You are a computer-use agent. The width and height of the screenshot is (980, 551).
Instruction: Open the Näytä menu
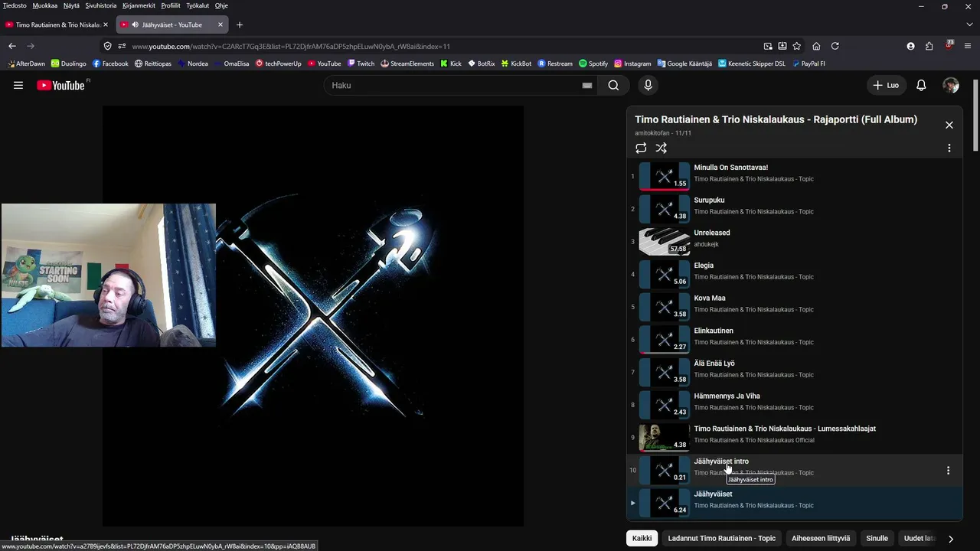click(x=71, y=5)
